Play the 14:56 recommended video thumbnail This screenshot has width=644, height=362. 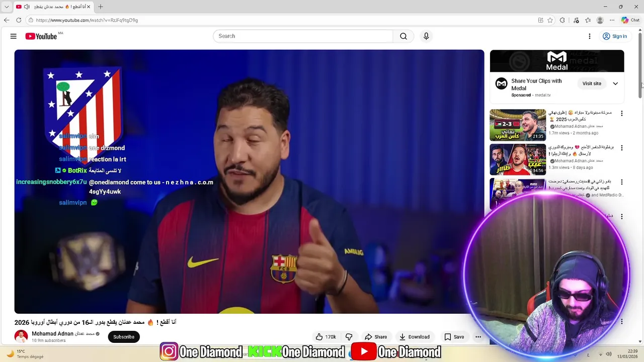[x=518, y=159]
